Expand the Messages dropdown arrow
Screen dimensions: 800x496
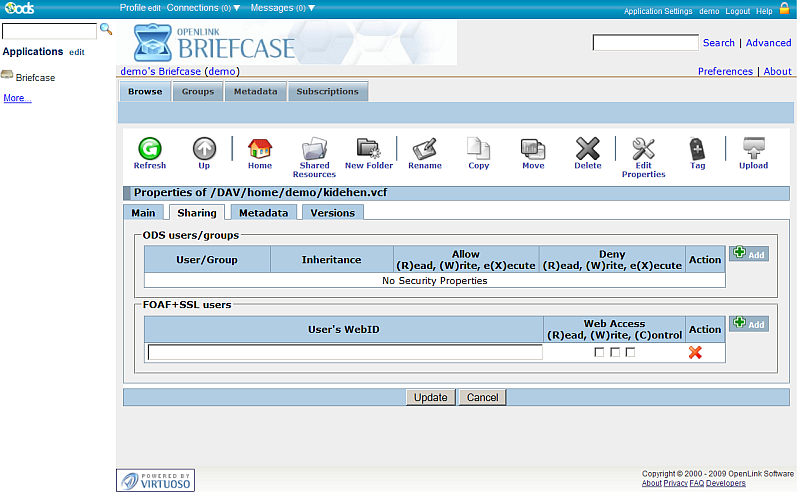click(x=312, y=8)
